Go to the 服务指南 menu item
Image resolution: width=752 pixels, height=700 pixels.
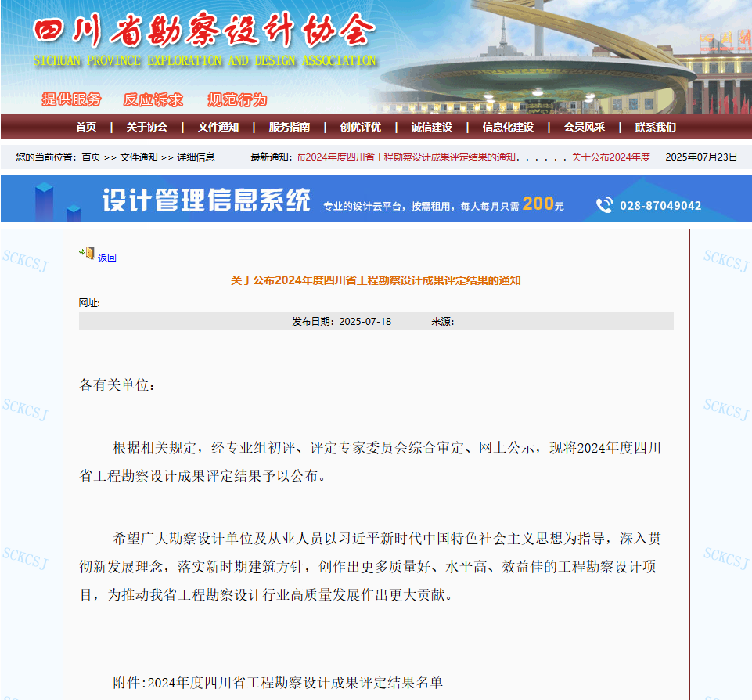coord(290,127)
